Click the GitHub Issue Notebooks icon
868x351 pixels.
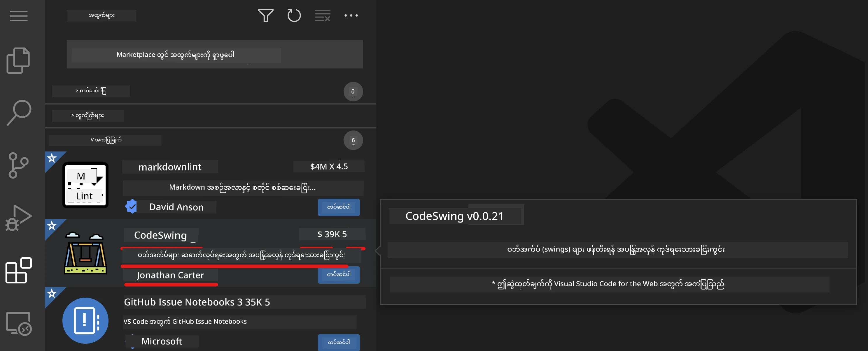tap(85, 321)
